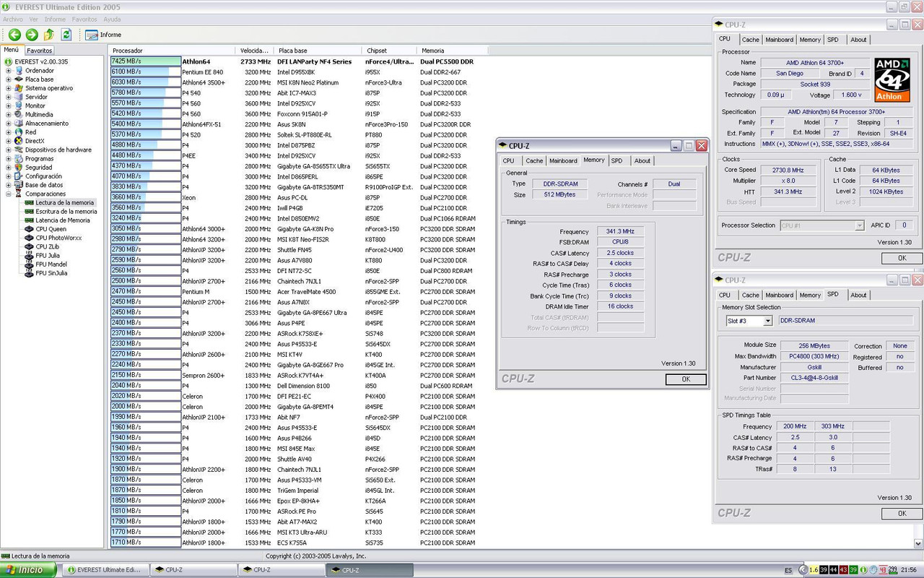Image resolution: width=924 pixels, height=578 pixels.
Task: Select the Multimedia icon in tree
Action: pyautogui.click(x=19, y=114)
